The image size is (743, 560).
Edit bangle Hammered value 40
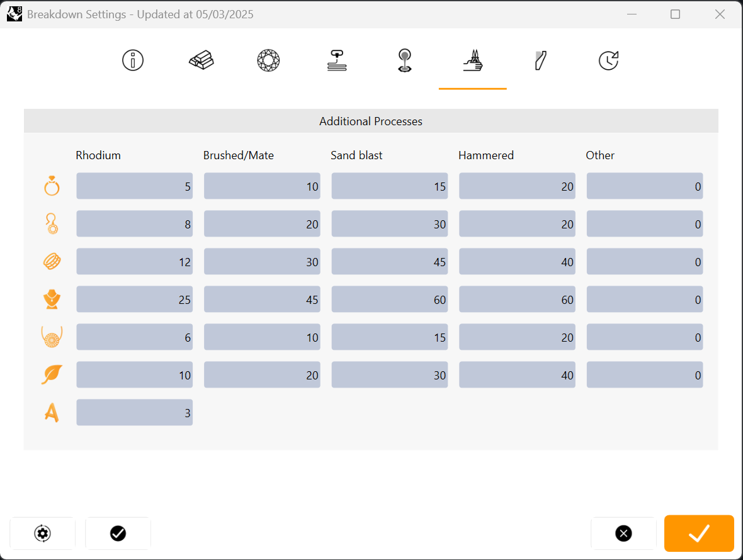[517, 261]
